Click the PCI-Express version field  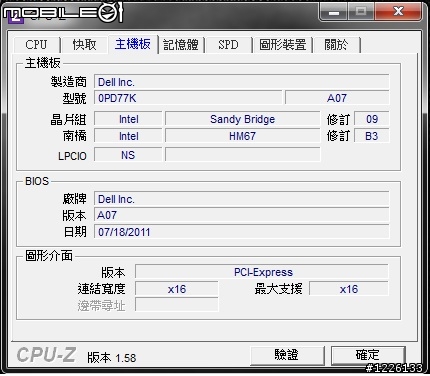tap(262, 272)
